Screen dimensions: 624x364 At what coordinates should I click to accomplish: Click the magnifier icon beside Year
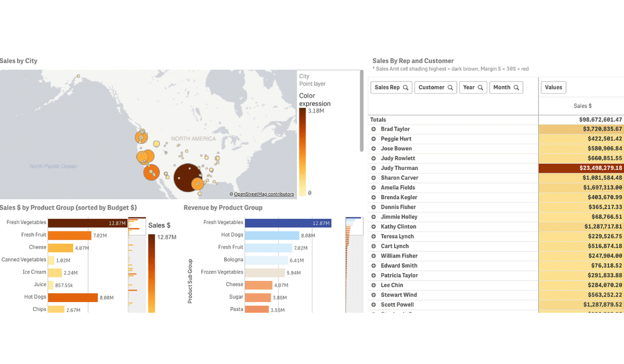[480, 88]
